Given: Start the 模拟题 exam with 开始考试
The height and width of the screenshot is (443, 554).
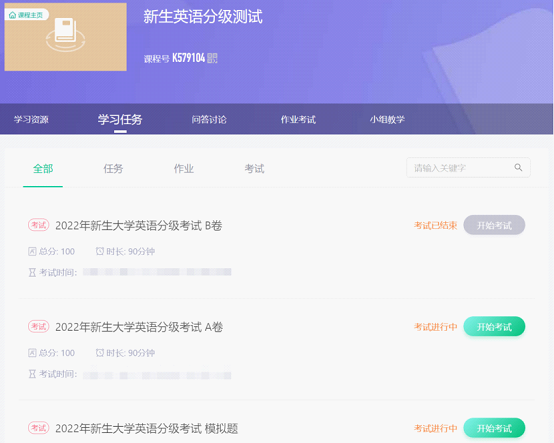Looking at the screenshot, I should 494,428.
